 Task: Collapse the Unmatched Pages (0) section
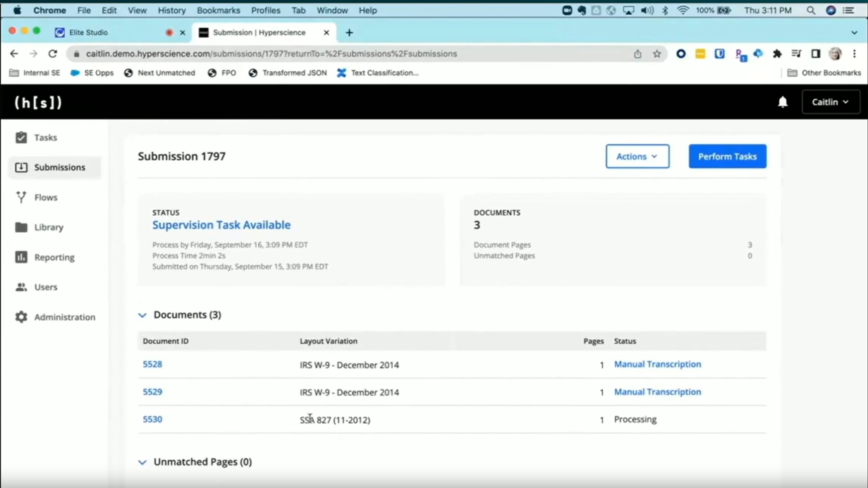[x=142, y=463]
